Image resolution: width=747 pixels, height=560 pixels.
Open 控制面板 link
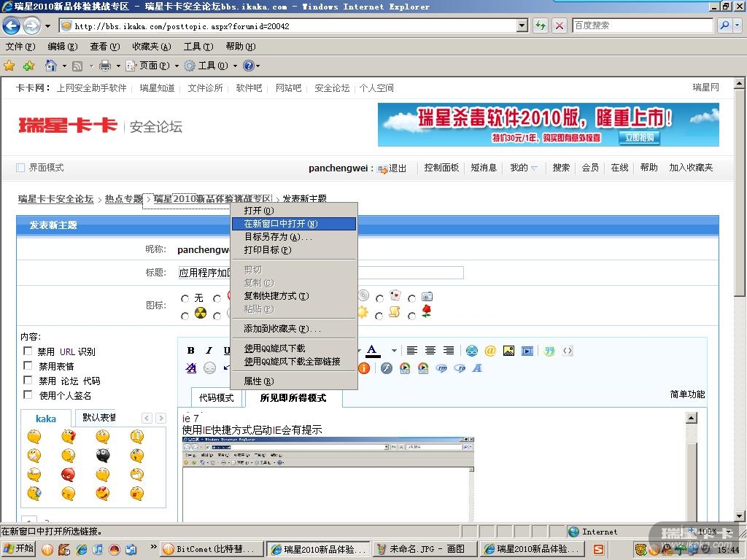(441, 168)
